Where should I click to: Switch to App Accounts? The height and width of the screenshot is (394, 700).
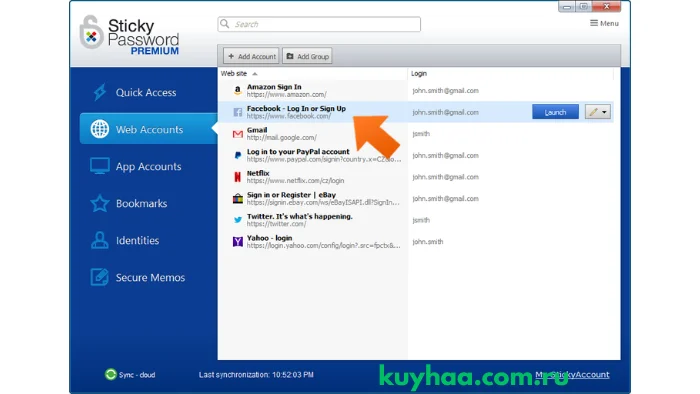click(148, 166)
